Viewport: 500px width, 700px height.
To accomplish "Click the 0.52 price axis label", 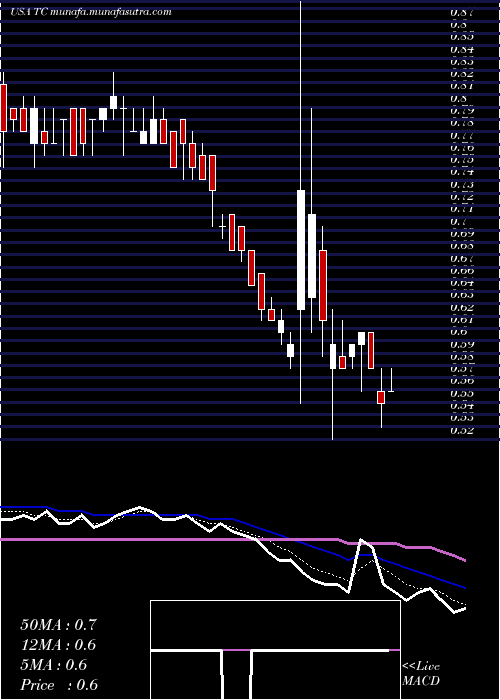I will (x=461, y=430).
